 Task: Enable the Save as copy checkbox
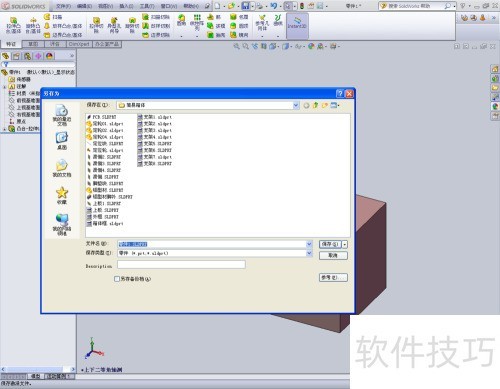coord(117,279)
